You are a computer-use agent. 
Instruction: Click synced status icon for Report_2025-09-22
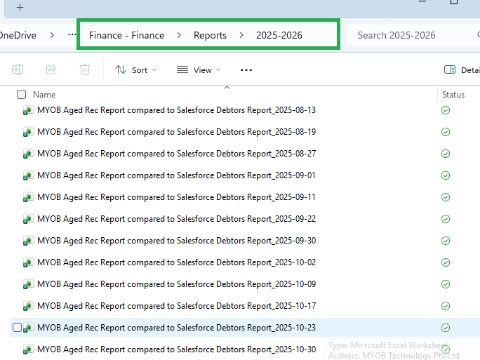446,219
